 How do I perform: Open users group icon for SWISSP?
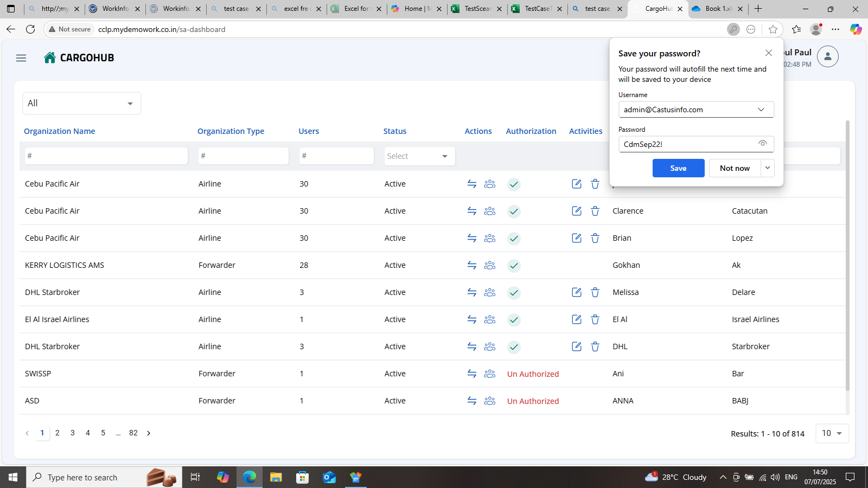click(490, 374)
